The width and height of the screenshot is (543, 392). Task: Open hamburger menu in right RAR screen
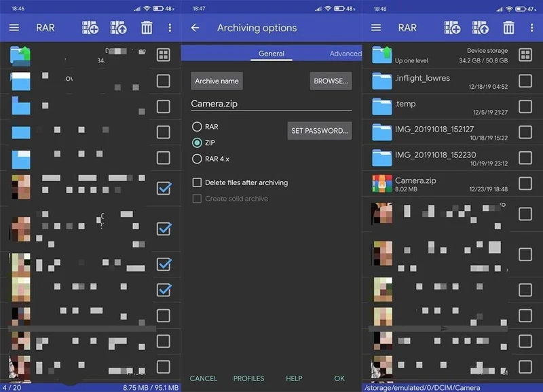(376, 28)
